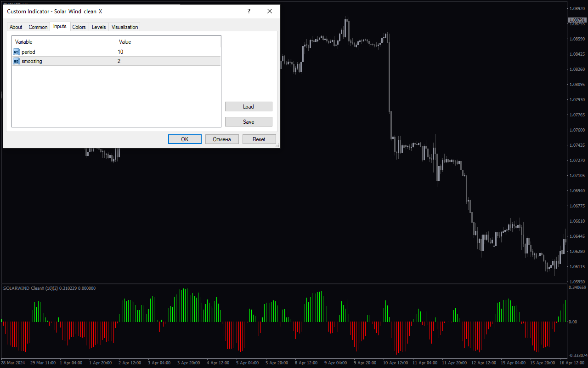Image resolution: width=588 pixels, height=368 pixels.
Task: Open help via the question mark button
Action: pyautogui.click(x=249, y=11)
